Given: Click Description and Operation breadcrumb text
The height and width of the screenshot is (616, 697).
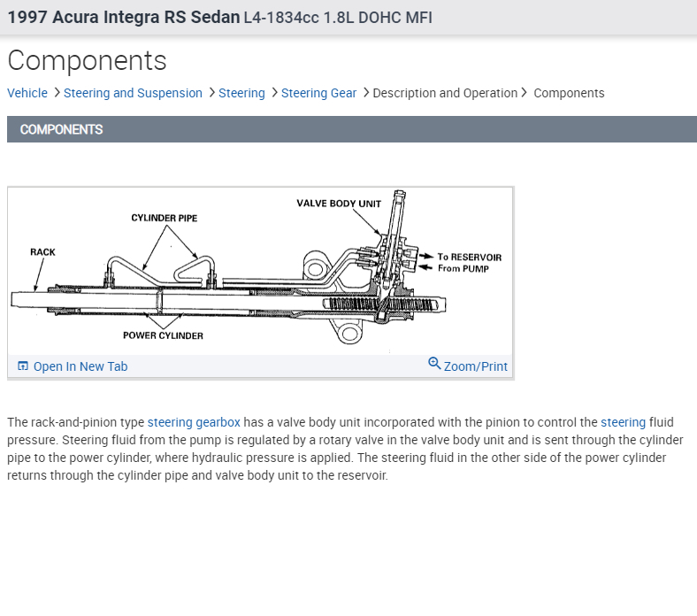Looking at the screenshot, I should tap(445, 93).
